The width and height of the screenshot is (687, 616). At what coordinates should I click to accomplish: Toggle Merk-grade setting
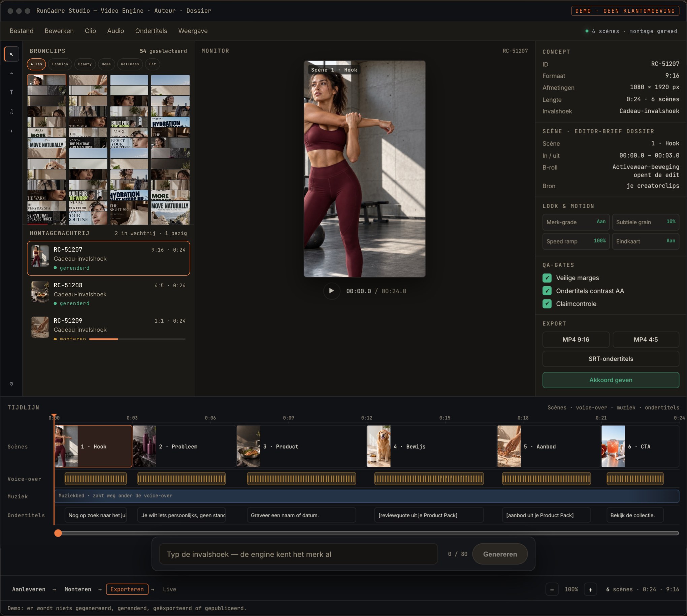click(x=576, y=222)
